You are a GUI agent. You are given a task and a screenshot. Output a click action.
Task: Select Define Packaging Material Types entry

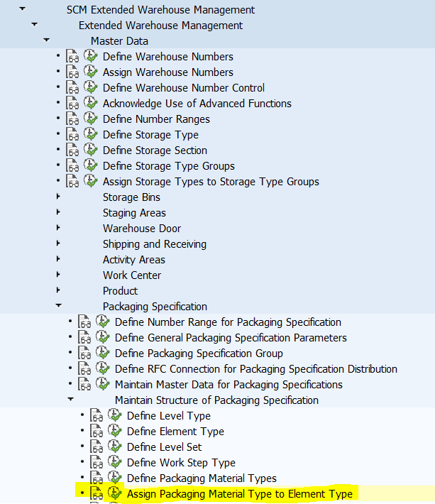click(202, 478)
